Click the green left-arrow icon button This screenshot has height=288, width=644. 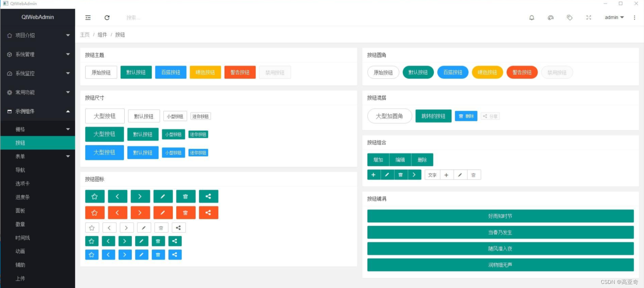pyautogui.click(x=118, y=196)
